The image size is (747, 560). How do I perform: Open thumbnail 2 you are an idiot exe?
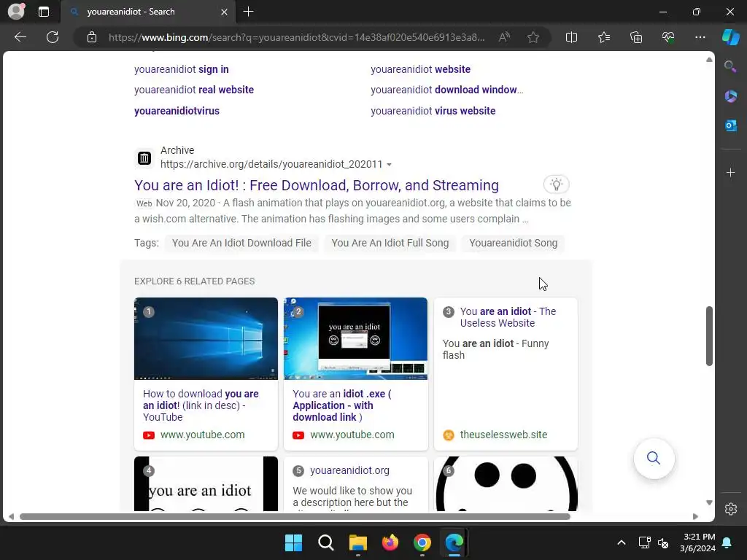tap(355, 338)
